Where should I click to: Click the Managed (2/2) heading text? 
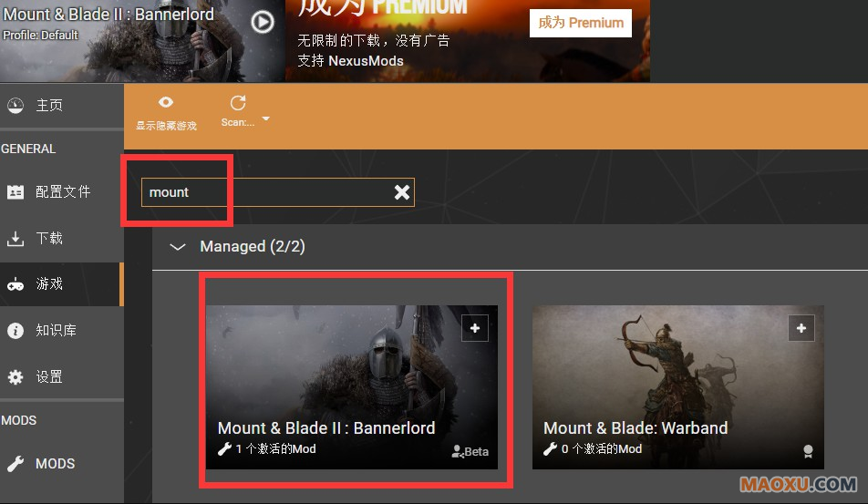(253, 246)
